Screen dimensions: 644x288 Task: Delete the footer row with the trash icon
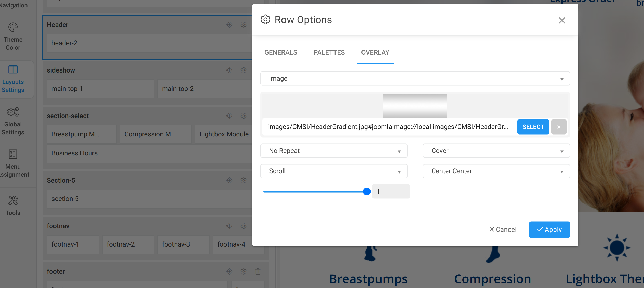click(258, 271)
